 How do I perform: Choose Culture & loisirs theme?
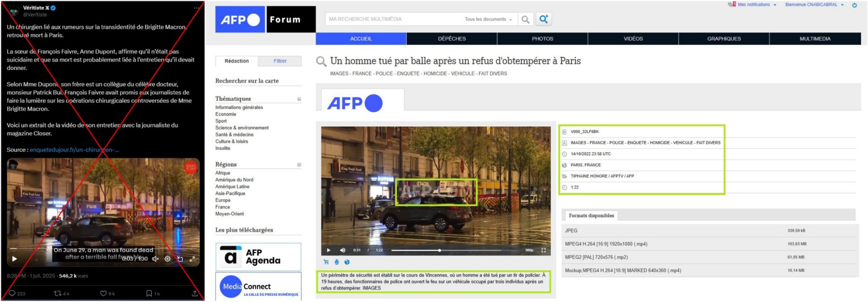click(231, 141)
